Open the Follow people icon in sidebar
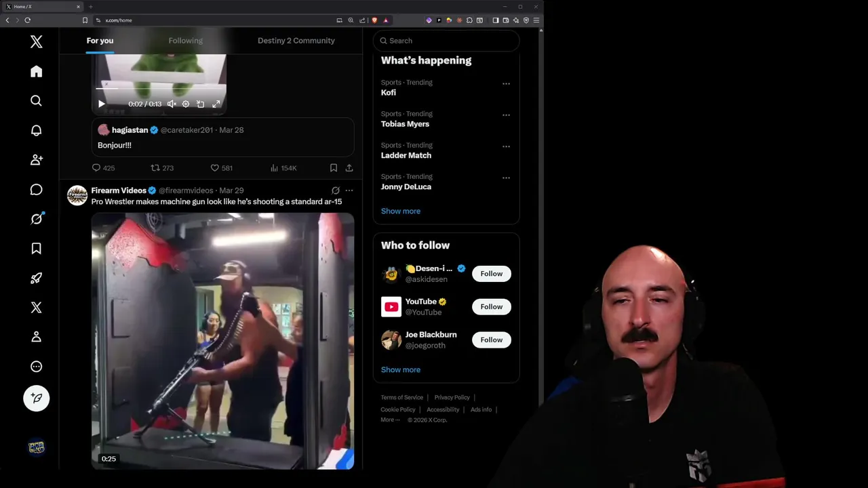Image resolution: width=868 pixels, height=488 pixels. (x=37, y=160)
